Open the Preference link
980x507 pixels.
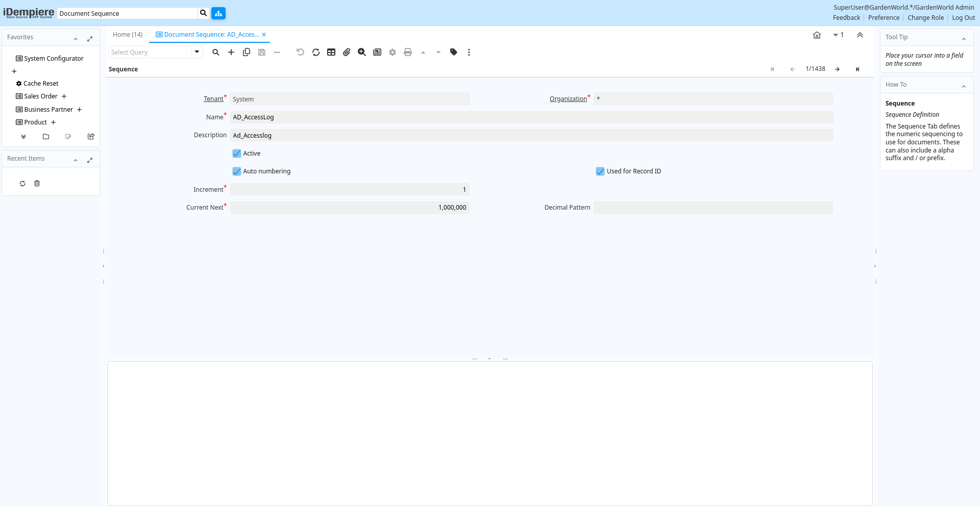(x=884, y=18)
